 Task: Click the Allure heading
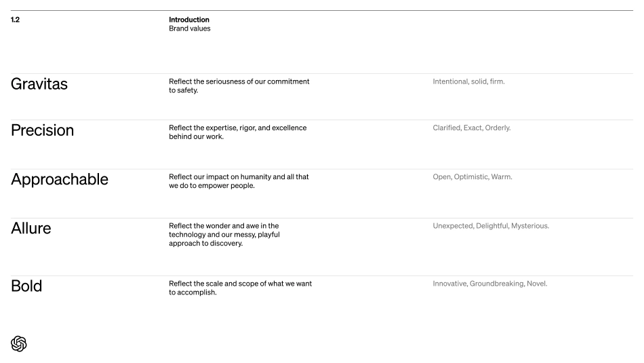click(31, 229)
